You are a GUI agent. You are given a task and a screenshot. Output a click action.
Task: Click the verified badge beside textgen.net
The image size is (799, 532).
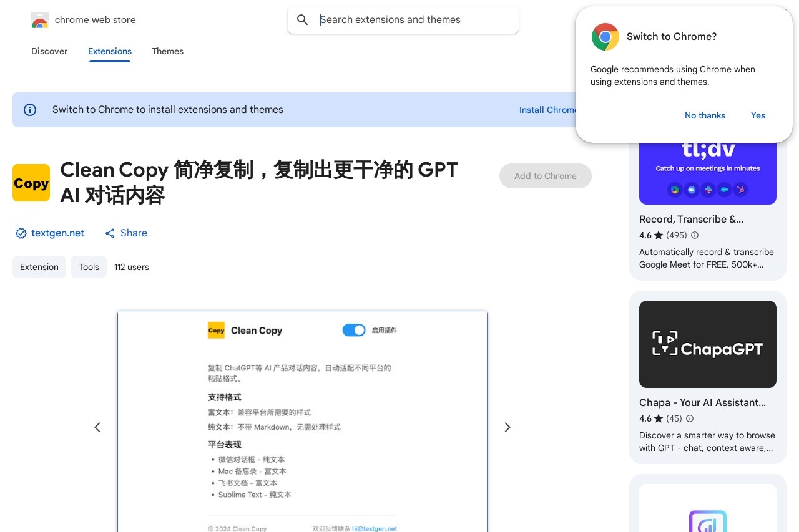coord(21,233)
